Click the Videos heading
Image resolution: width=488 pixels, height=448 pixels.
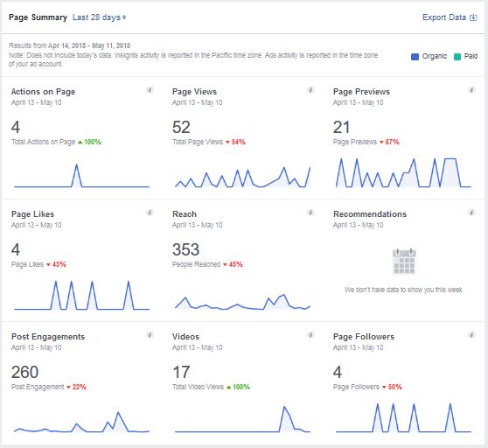pos(185,337)
